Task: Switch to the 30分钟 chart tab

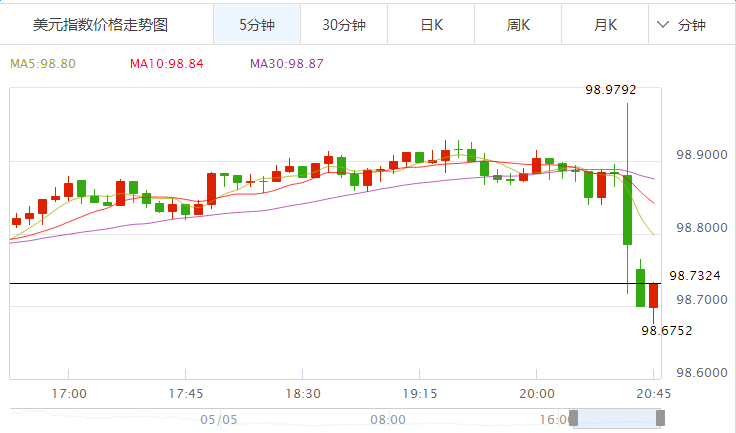Action: click(343, 25)
